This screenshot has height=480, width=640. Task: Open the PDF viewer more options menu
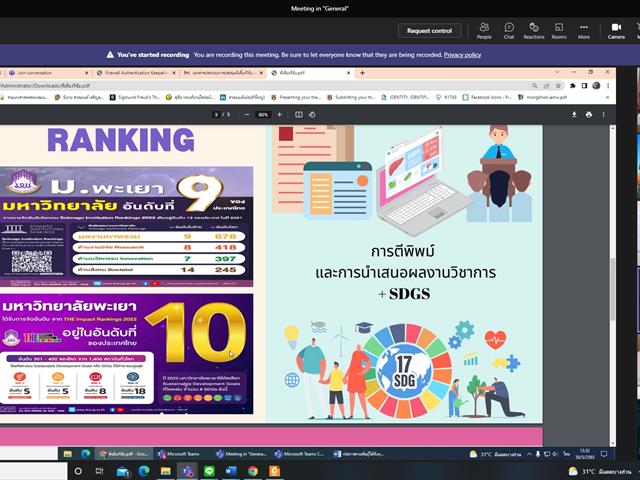coord(603,115)
